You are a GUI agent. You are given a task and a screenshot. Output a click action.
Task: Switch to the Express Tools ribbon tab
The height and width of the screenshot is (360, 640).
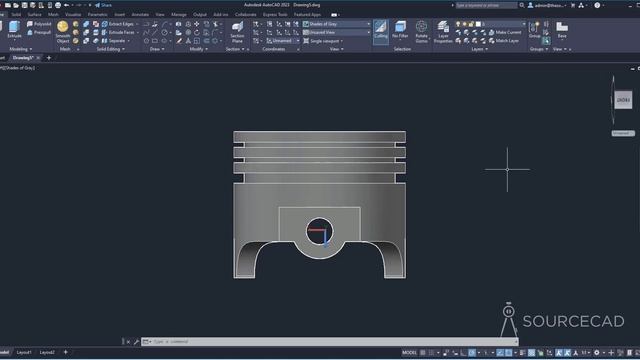275,14
